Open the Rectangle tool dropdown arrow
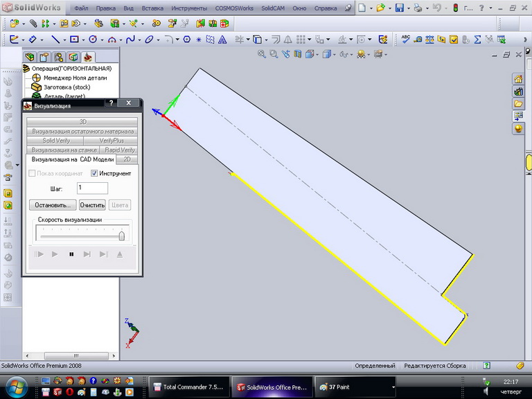The width and height of the screenshot is (532, 399). pos(83,39)
